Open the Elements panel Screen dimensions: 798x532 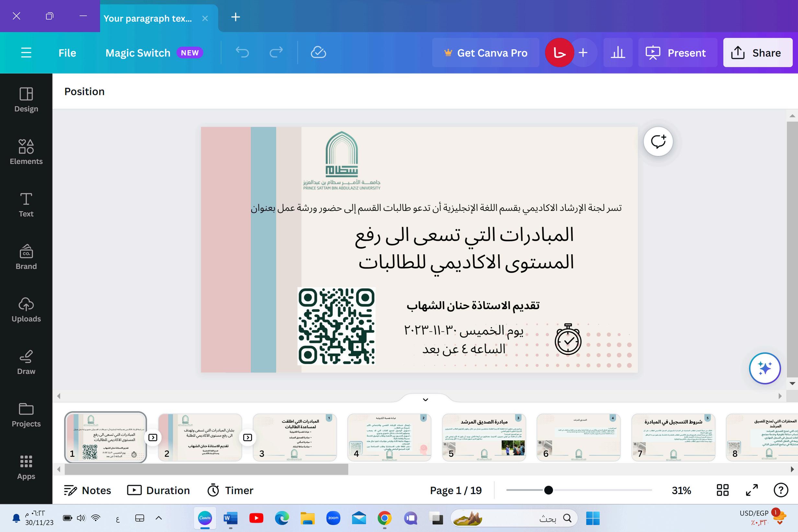[x=26, y=152]
